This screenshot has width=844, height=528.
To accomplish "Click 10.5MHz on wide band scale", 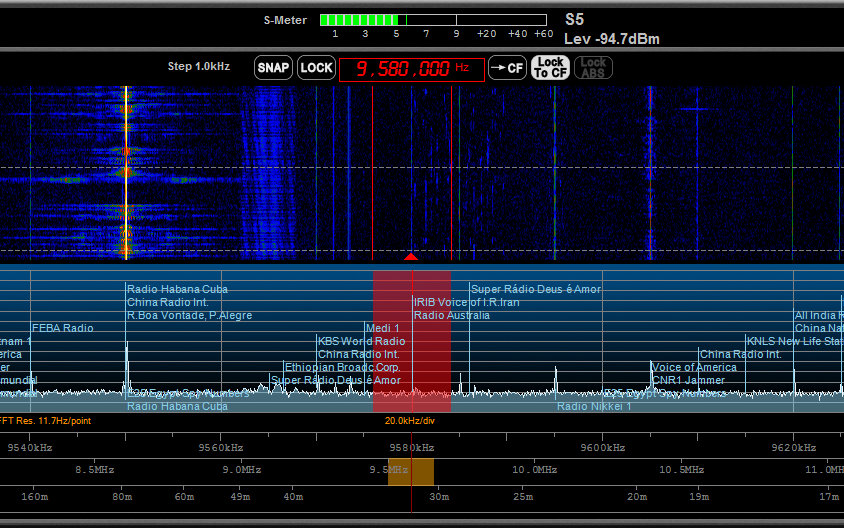I will [681, 470].
